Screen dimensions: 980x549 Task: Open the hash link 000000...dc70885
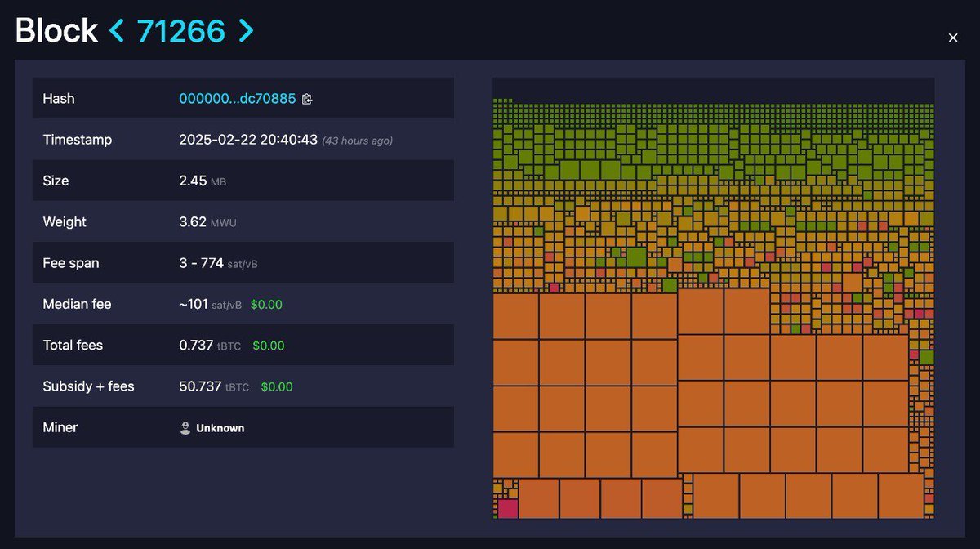pyautogui.click(x=237, y=99)
